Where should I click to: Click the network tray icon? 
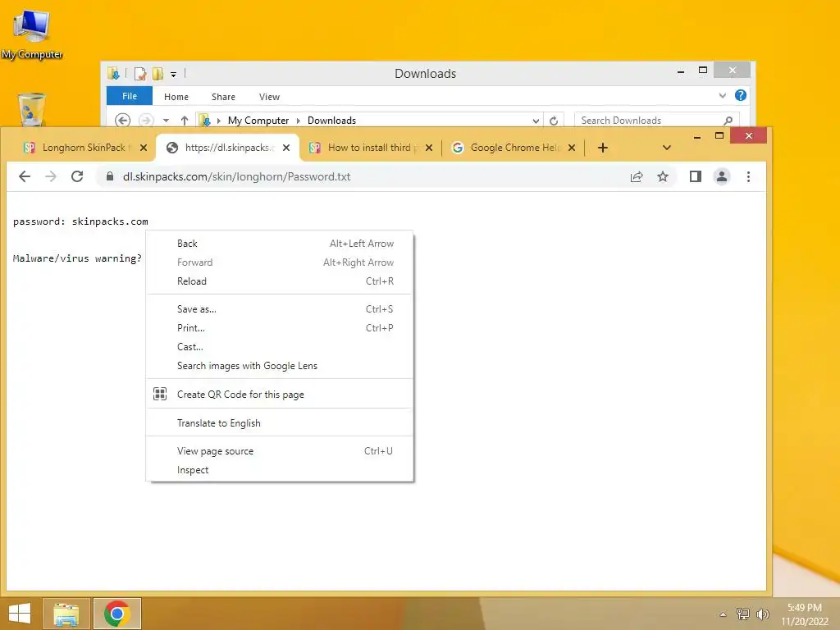(742, 614)
